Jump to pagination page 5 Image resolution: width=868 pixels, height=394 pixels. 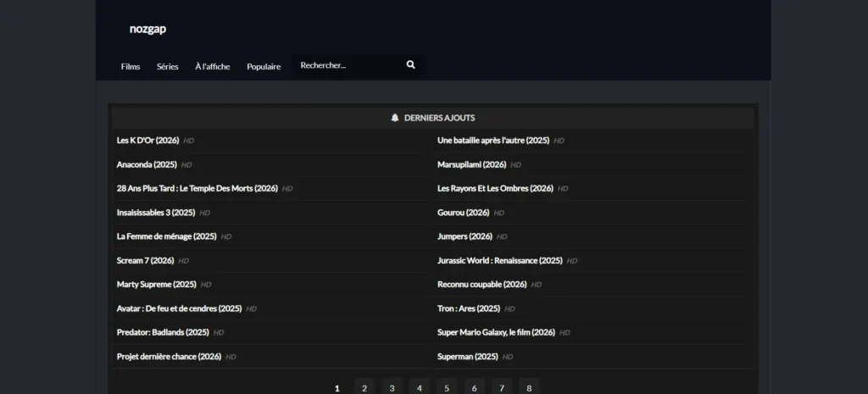coord(447,388)
